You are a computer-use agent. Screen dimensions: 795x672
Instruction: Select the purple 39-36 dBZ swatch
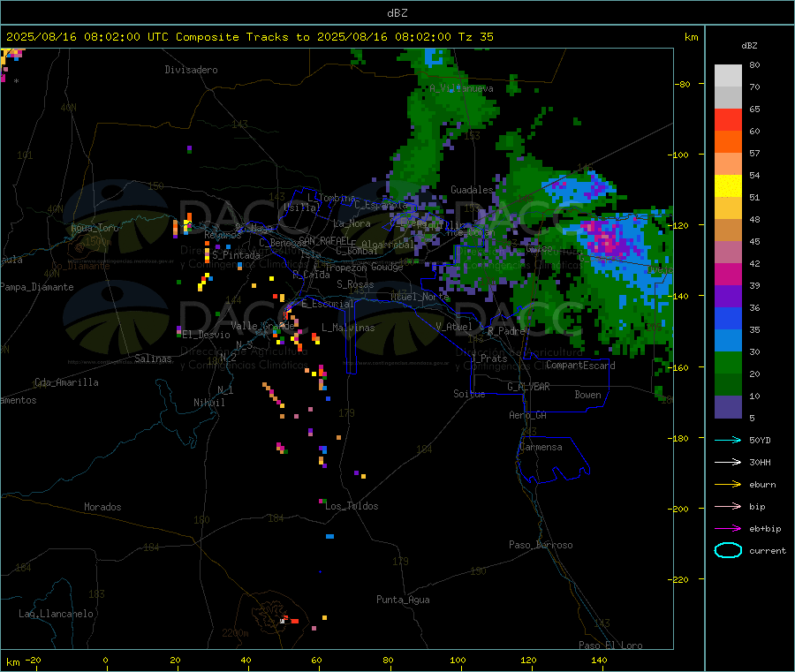[x=728, y=297]
